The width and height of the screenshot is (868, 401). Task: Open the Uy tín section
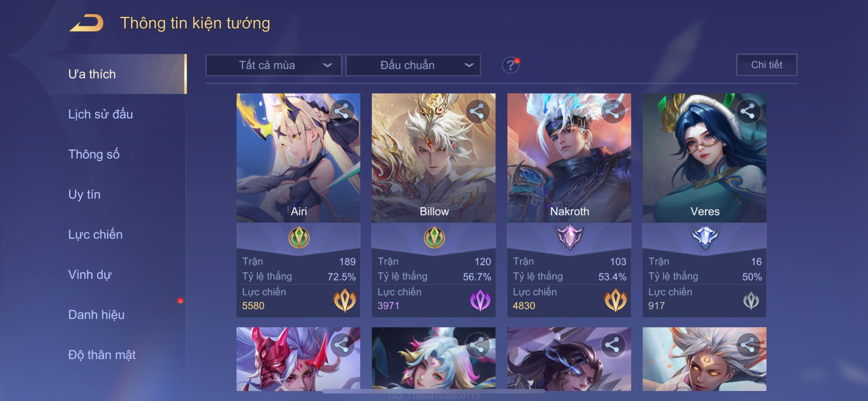(84, 194)
